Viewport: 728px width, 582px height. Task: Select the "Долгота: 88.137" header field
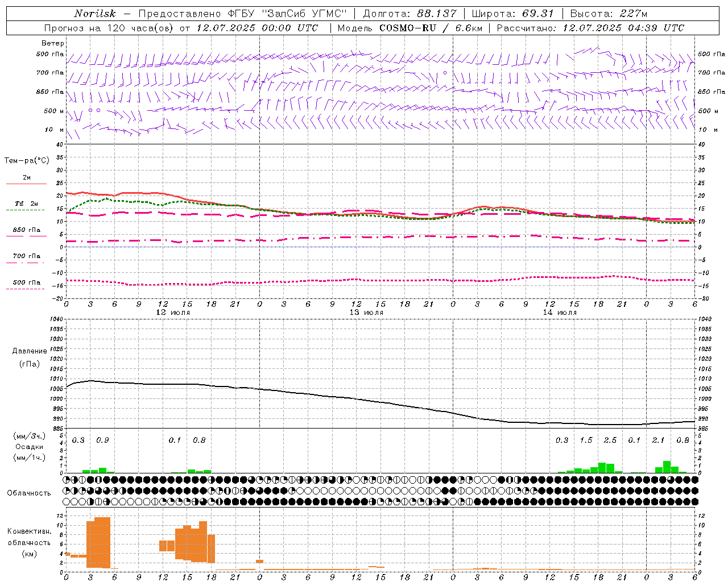[409, 14]
